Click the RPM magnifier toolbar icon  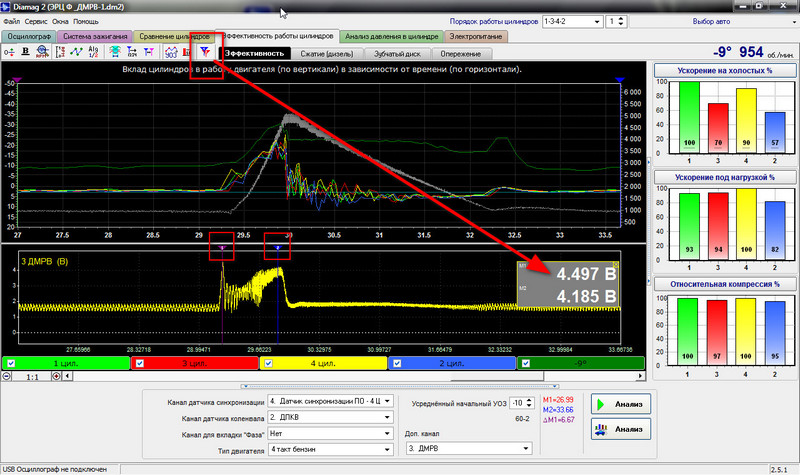click(42, 52)
